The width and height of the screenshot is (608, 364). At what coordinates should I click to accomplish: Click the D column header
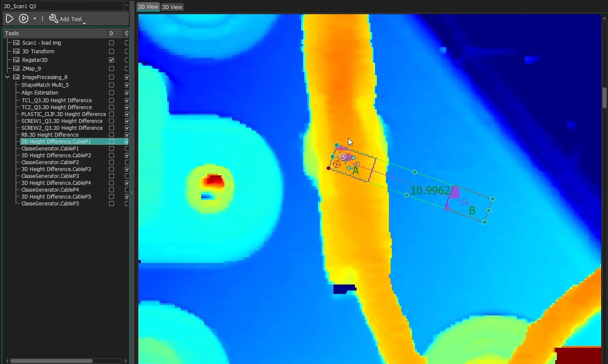click(x=115, y=33)
